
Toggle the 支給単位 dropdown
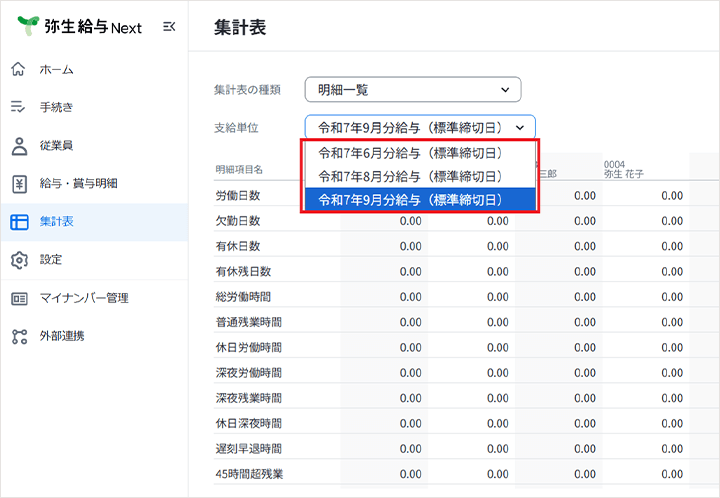click(x=420, y=127)
